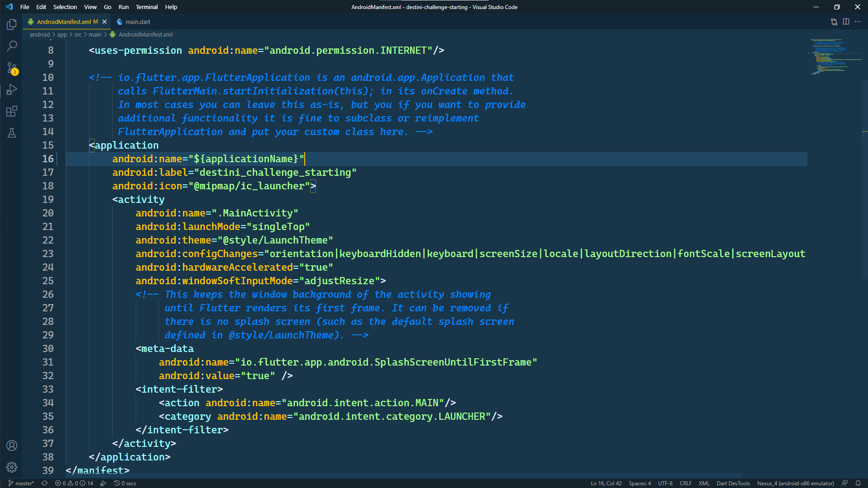868x488 pixels.
Task: Select the XML language mode selector
Action: pyautogui.click(x=704, y=483)
